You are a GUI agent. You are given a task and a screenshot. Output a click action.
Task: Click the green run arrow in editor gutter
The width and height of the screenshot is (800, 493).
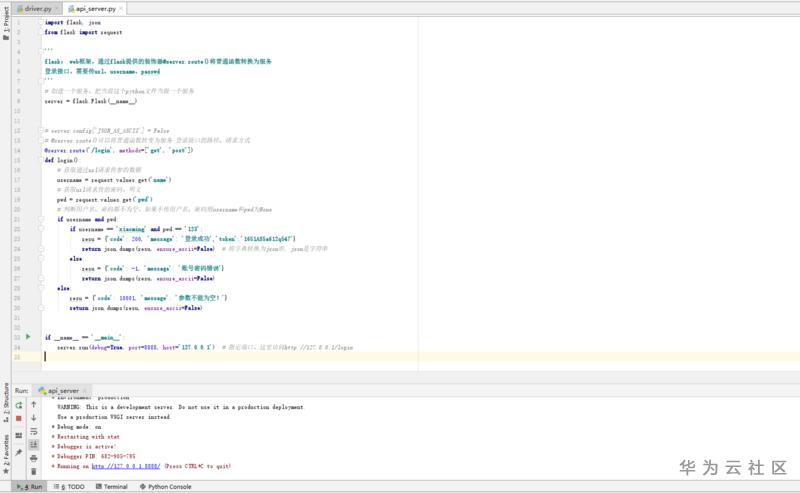pos(28,337)
